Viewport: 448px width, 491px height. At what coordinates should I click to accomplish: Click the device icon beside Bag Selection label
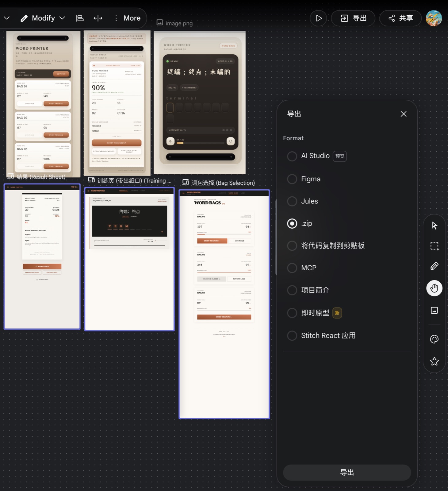pyautogui.click(x=186, y=182)
